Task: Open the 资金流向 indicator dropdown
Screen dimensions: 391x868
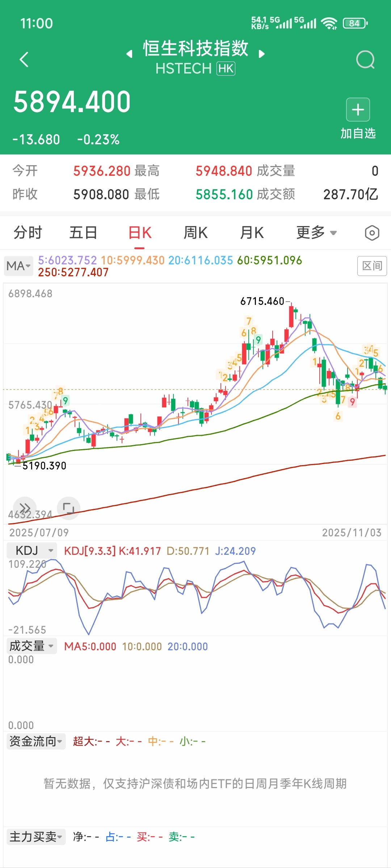Action: (x=36, y=741)
